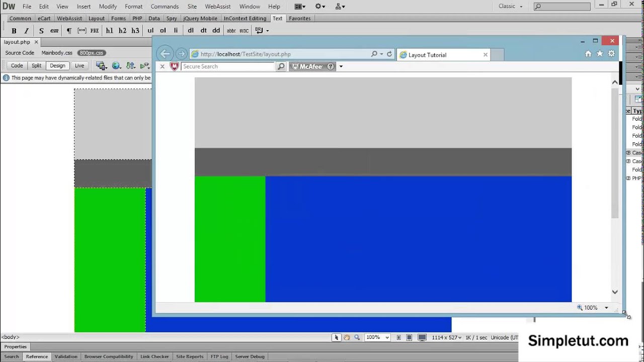644x362 pixels.
Task: Show the Mainbody.css related file
Action: tap(57, 53)
